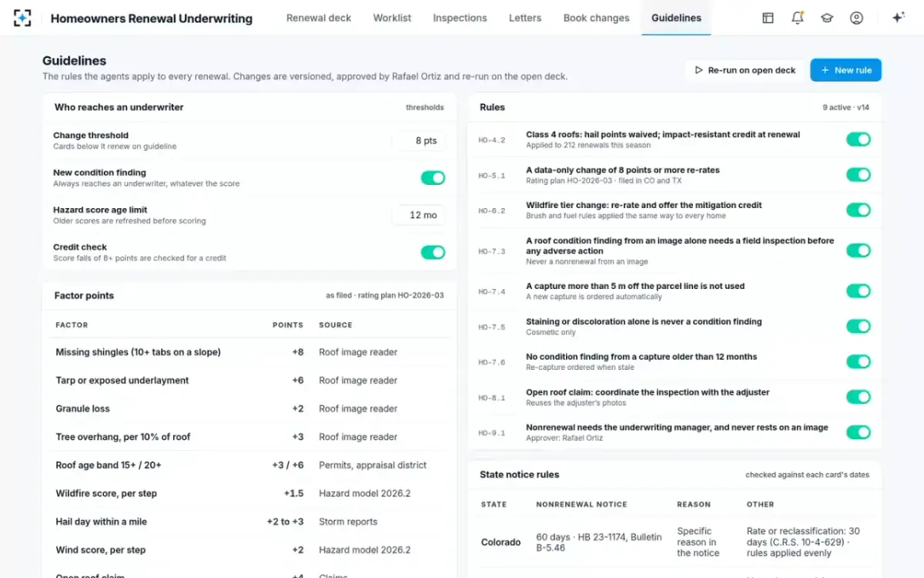Image resolution: width=924 pixels, height=578 pixels.
Task: Open the graduation cap training icon
Action: [827, 18]
